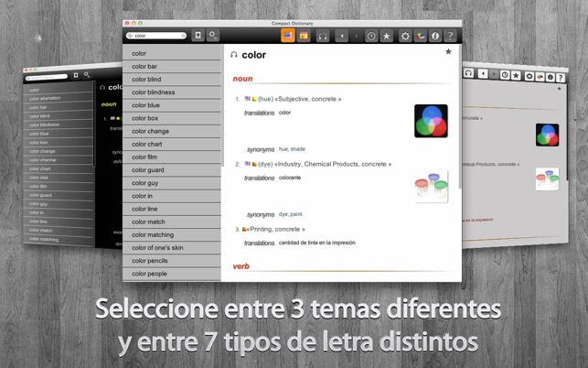
Task: Open history with the clock icon in main toolbar
Action: point(371,36)
